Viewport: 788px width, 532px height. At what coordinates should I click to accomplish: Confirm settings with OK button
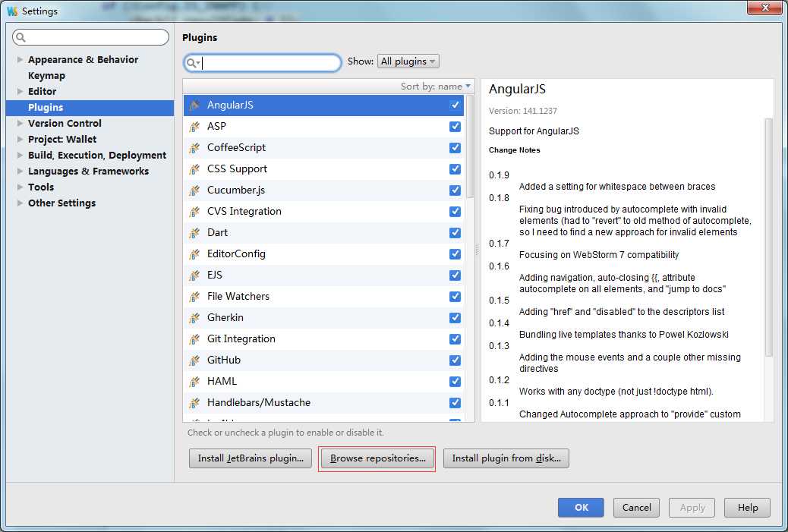click(x=581, y=508)
